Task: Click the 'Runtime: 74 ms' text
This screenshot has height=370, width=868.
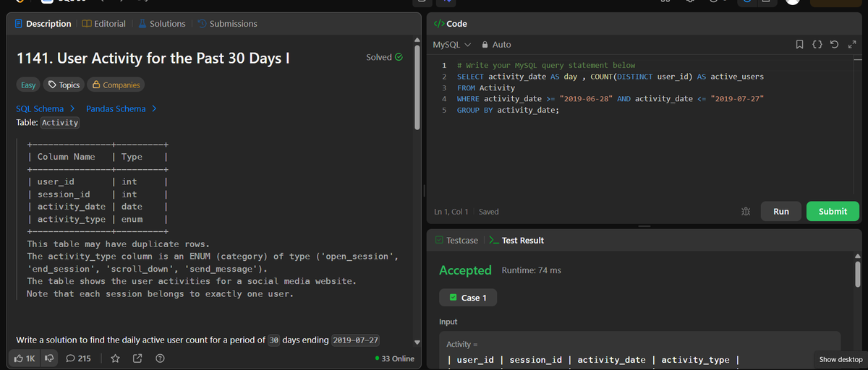Action: click(x=531, y=270)
